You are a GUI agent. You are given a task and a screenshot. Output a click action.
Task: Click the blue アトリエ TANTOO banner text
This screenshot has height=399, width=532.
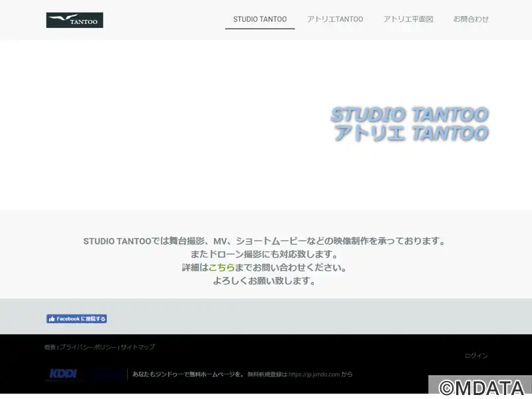[x=411, y=134]
